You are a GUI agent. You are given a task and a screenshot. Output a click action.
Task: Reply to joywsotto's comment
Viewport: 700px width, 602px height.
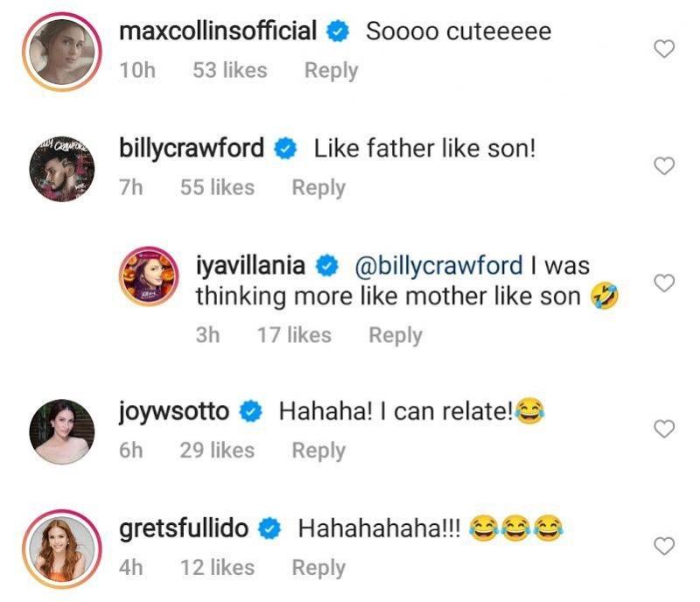click(x=318, y=450)
